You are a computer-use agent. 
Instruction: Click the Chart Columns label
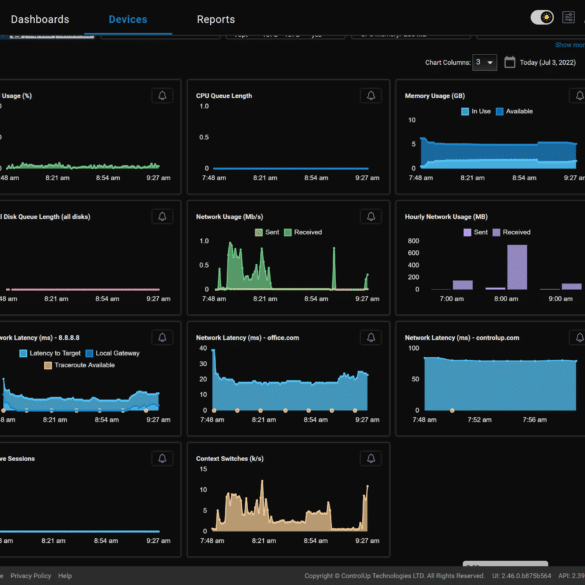(x=448, y=63)
